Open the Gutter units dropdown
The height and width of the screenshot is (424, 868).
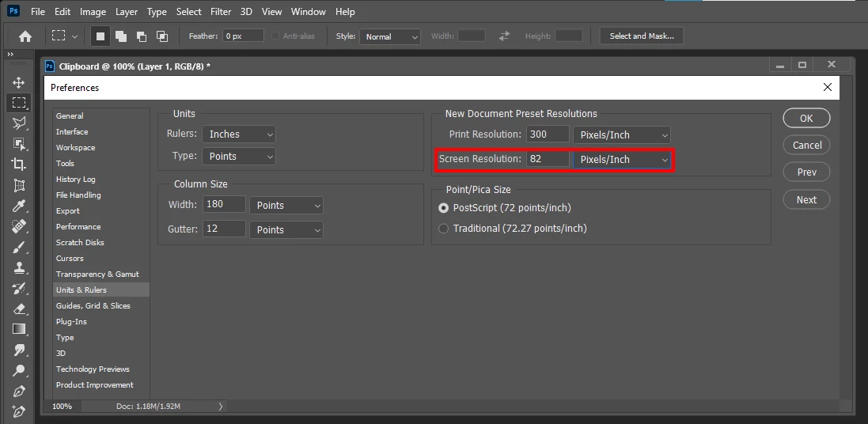point(286,229)
